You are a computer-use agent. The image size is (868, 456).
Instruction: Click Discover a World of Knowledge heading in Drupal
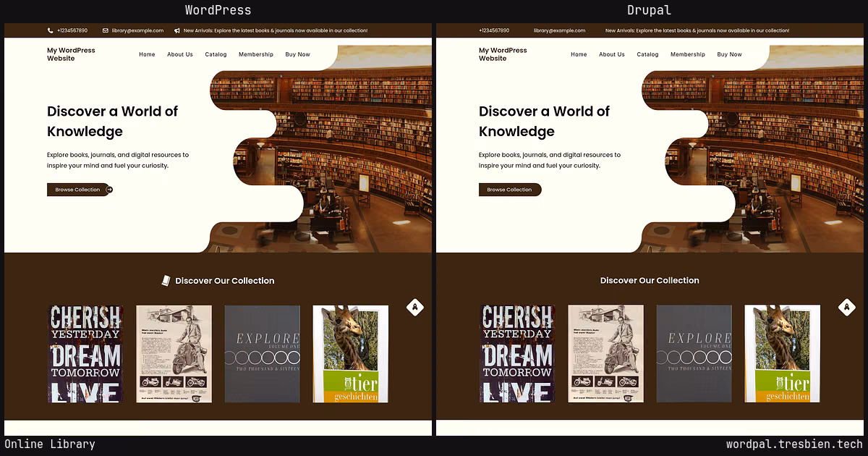[x=544, y=121]
